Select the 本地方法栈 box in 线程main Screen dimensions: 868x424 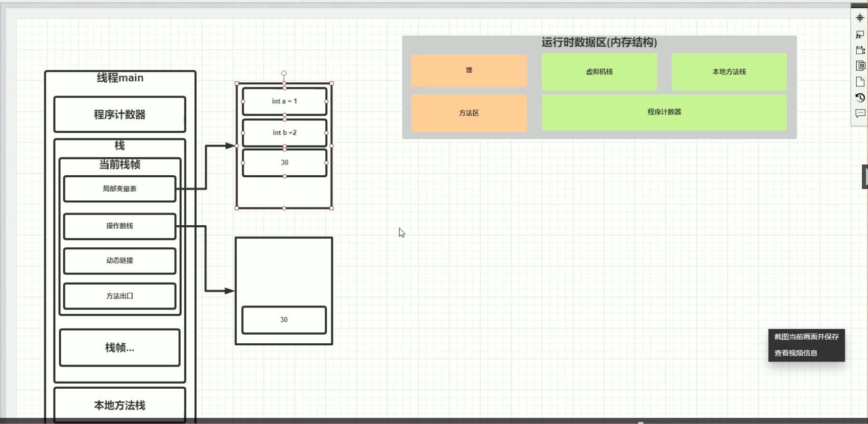pos(119,405)
